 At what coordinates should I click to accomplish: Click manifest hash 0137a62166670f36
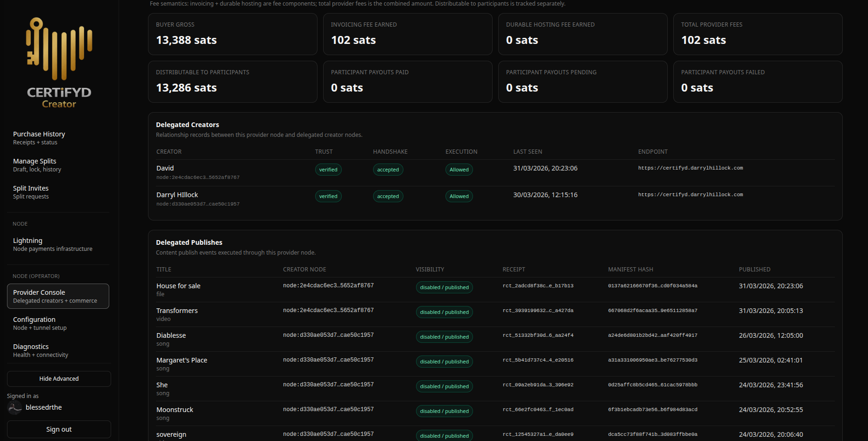pos(653,286)
